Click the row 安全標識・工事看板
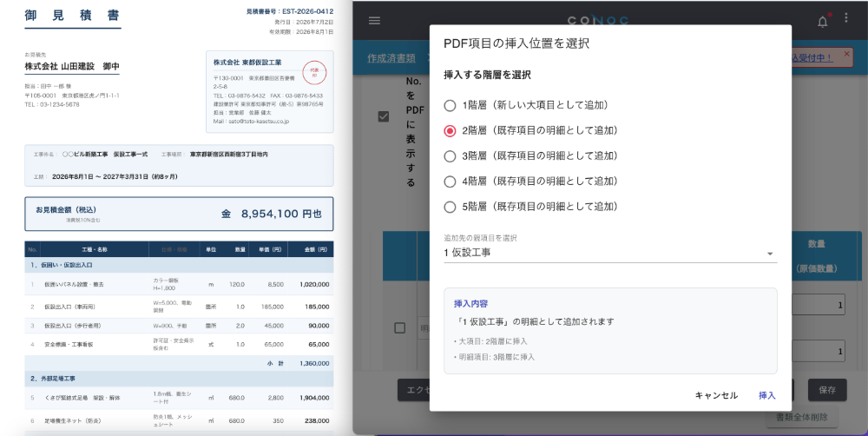 click(179, 345)
